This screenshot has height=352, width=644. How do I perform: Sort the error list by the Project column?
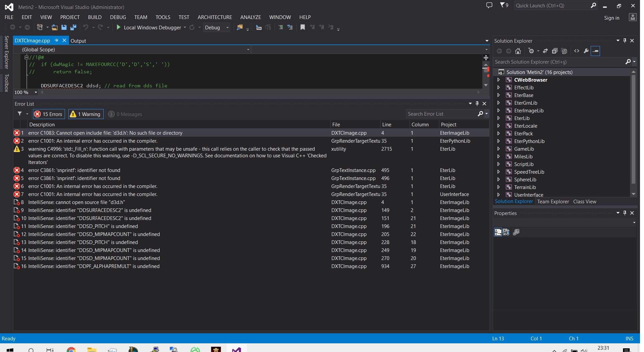tap(465, 124)
